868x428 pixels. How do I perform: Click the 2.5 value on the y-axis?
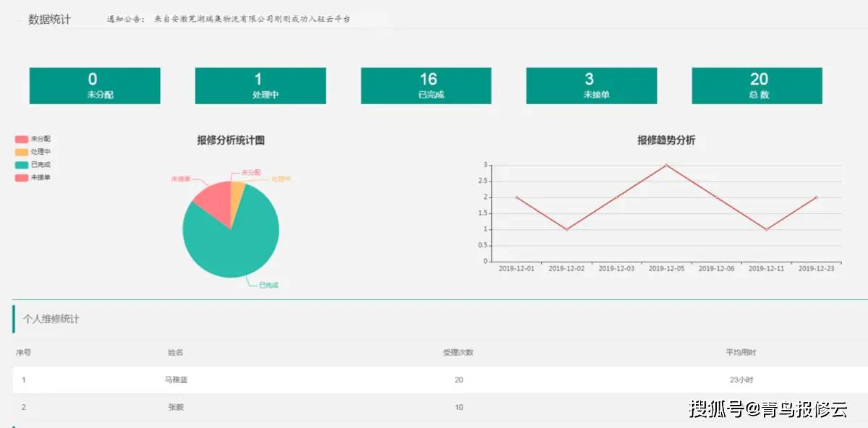point(483,181)
